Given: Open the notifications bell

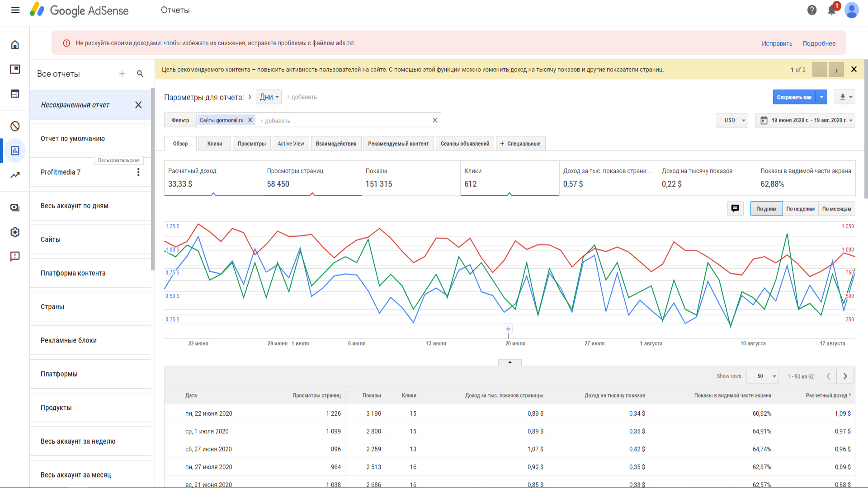Looking at the screenshot, I should click(x=831, y=10).
